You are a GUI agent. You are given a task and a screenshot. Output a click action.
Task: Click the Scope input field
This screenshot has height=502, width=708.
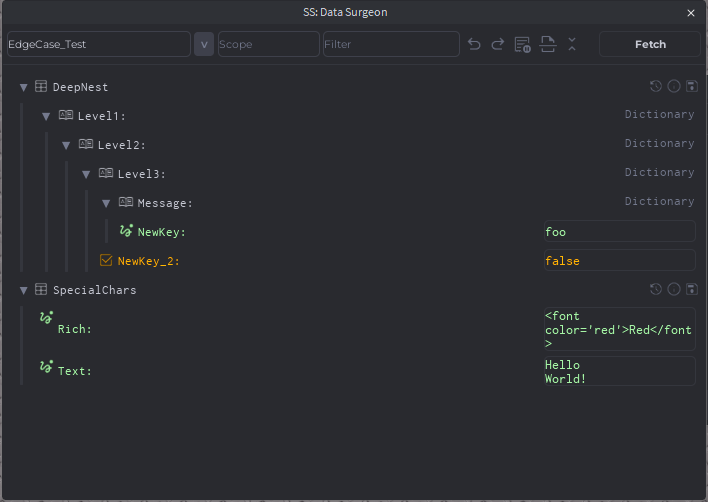point(269,44)
